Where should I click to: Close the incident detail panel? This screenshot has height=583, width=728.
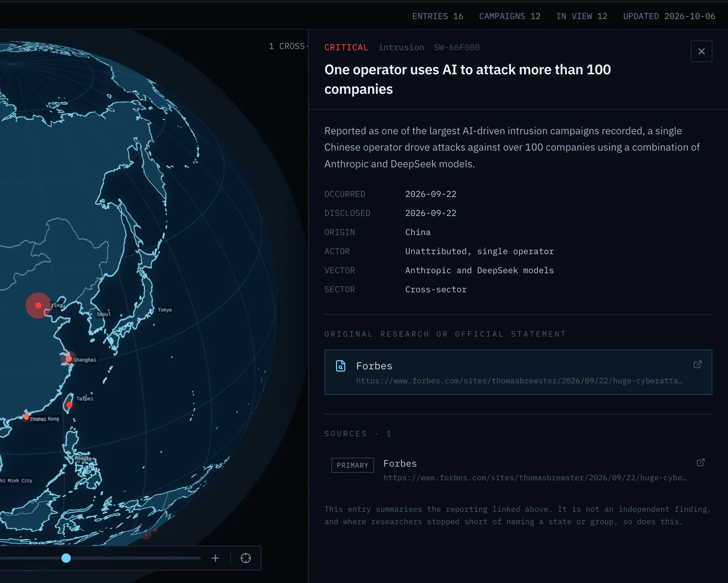(x=701, y=51)
